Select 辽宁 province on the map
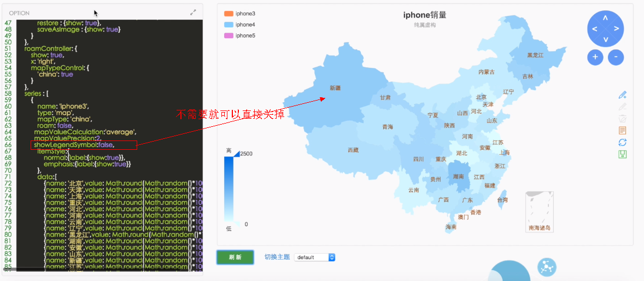The height and width of the screenshot is (281, 644). tap(508, 92)
